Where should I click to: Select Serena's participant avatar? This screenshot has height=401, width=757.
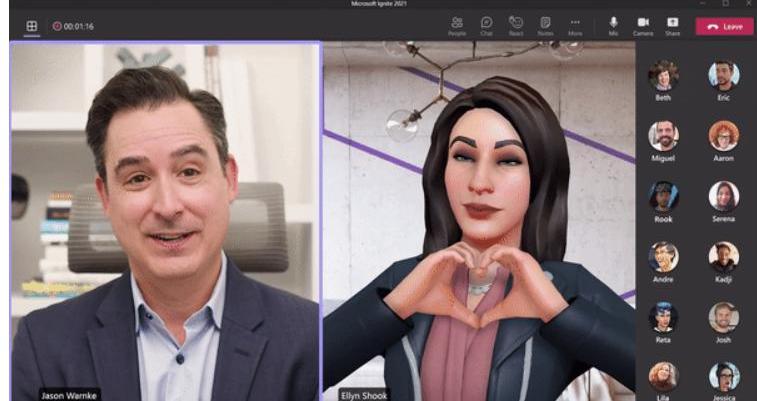[x=724, y=196]
